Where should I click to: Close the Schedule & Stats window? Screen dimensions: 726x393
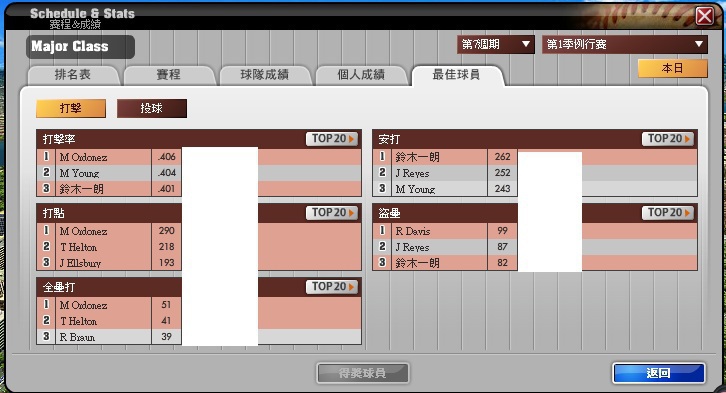click(705, 17)
